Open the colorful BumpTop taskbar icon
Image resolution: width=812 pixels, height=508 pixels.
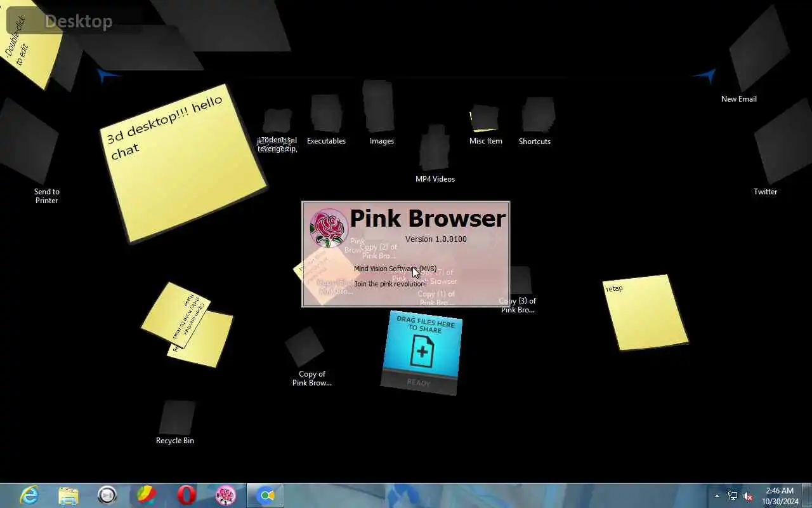tap(147, 495)
